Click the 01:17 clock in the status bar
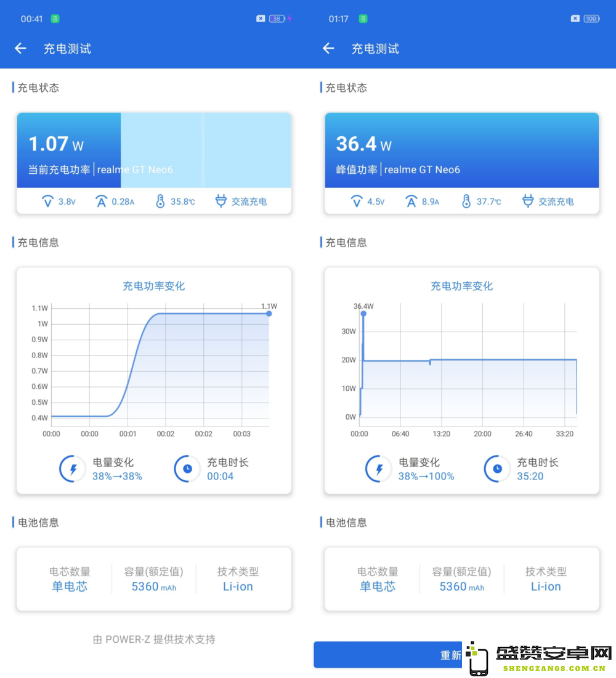 pyautogui.click(x=338, y=18)
